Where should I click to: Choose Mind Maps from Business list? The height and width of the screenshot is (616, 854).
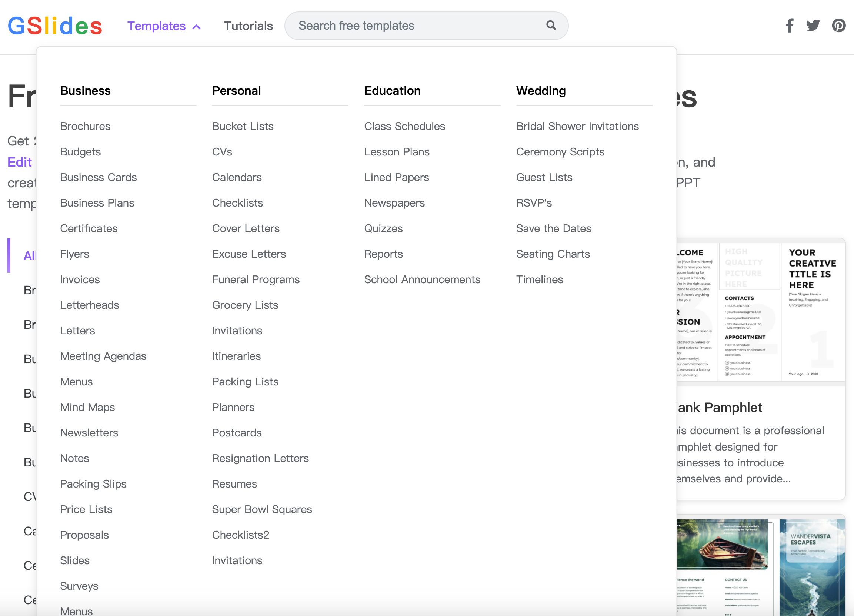coord(87,407)
